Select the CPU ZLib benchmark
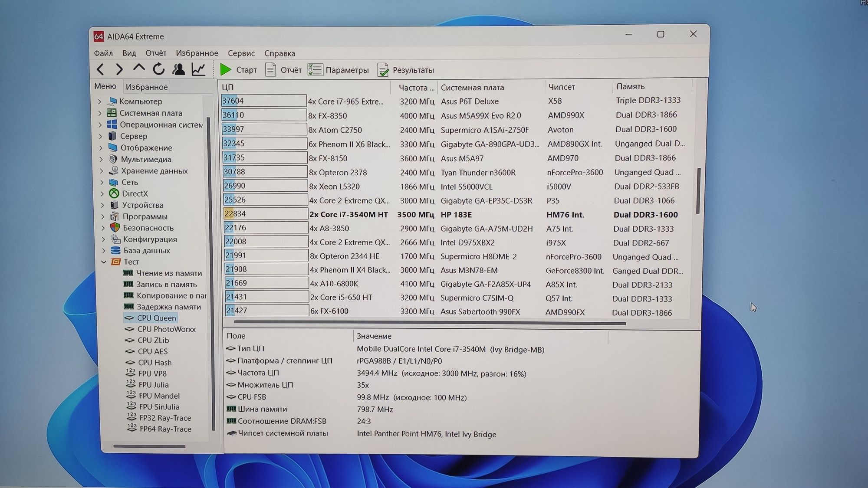The width and height of the screenshot is (868, 488). pos(147,341)
